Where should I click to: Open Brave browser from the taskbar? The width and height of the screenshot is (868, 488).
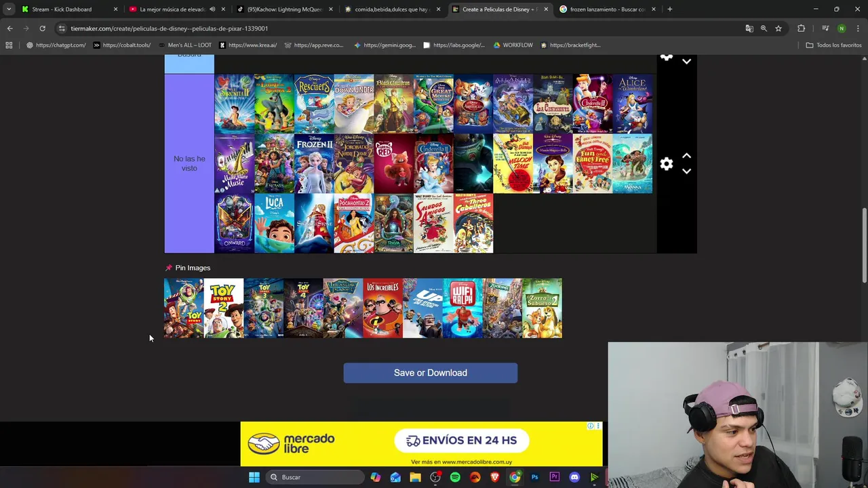click(x=494, y=477)
